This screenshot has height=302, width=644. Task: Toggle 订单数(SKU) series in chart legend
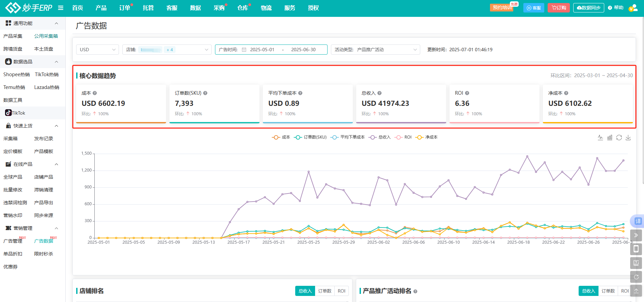[x=310, y=137]
